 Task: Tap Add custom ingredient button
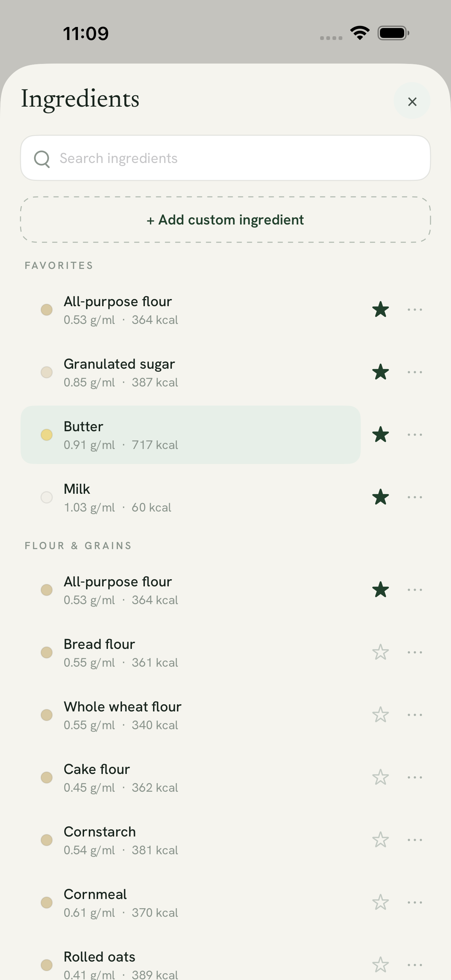(x=225, y=219)
